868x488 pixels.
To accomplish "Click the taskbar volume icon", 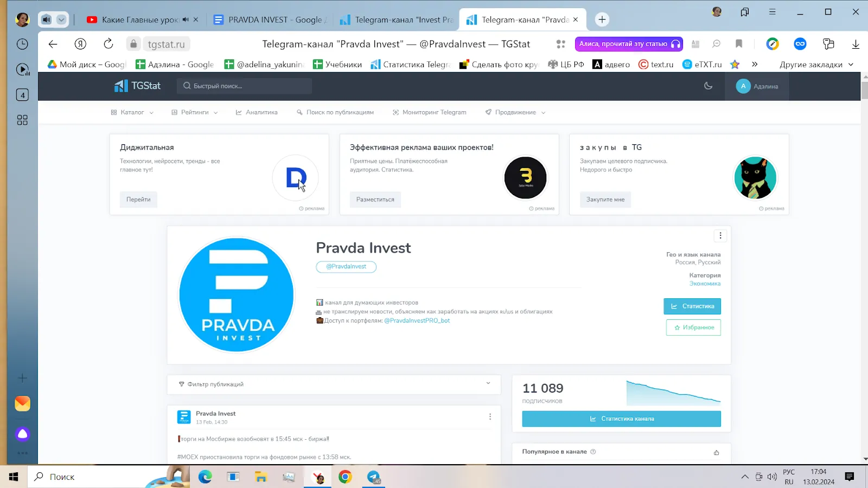I will click(771, 477).
